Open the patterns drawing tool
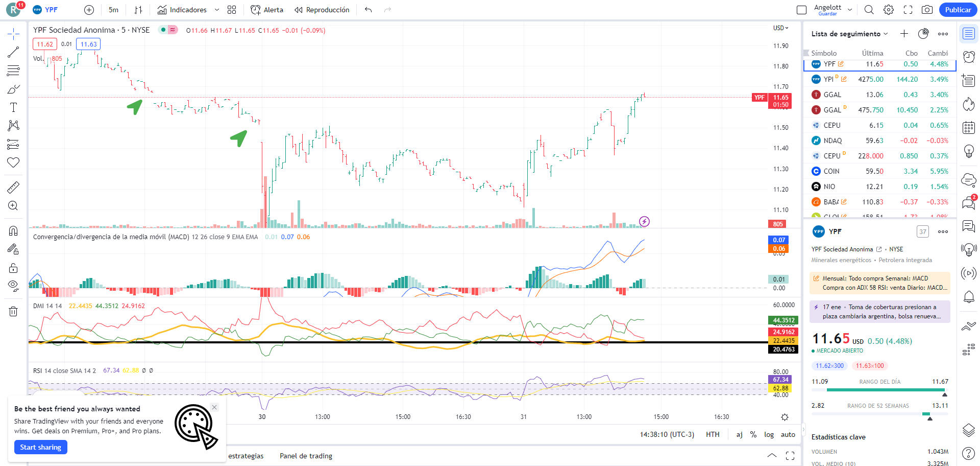 pos(13,126)
